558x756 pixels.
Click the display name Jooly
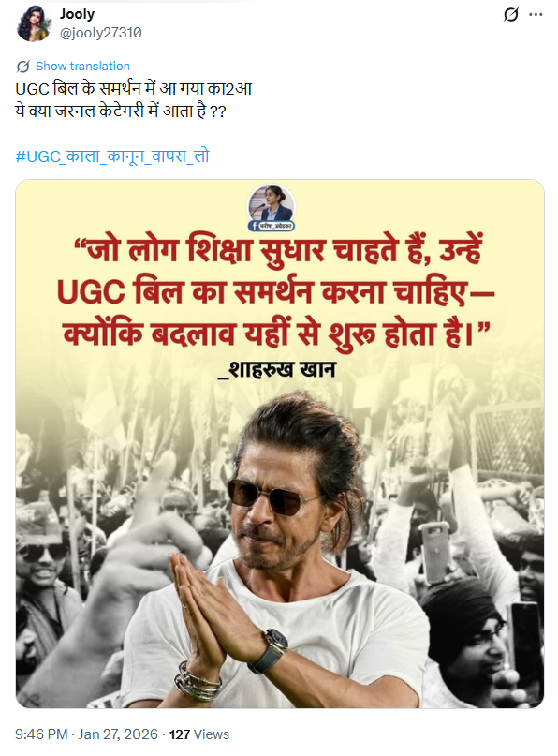[77, 14]
